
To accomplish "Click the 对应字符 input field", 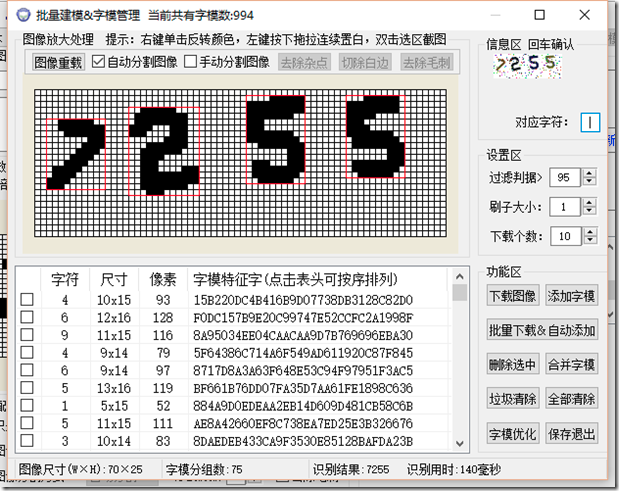I will pos(590,122).
